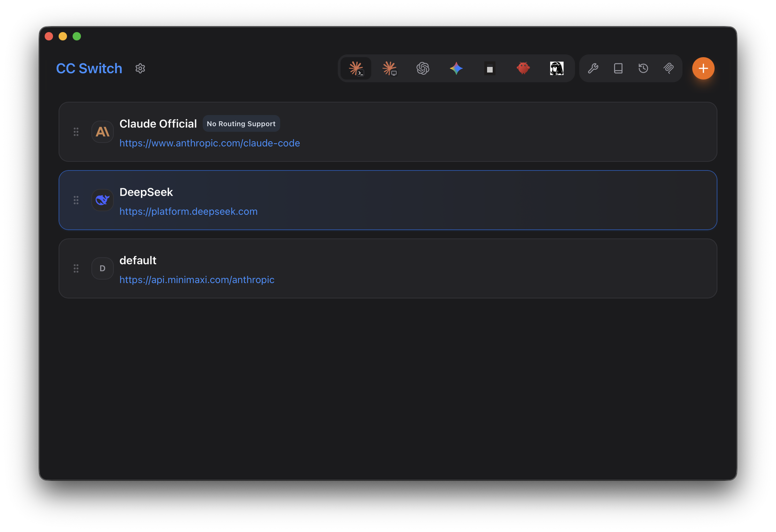Select the default provider name
Image resolution: width=776 pixels, height=532 pixels.
point(138,260)
